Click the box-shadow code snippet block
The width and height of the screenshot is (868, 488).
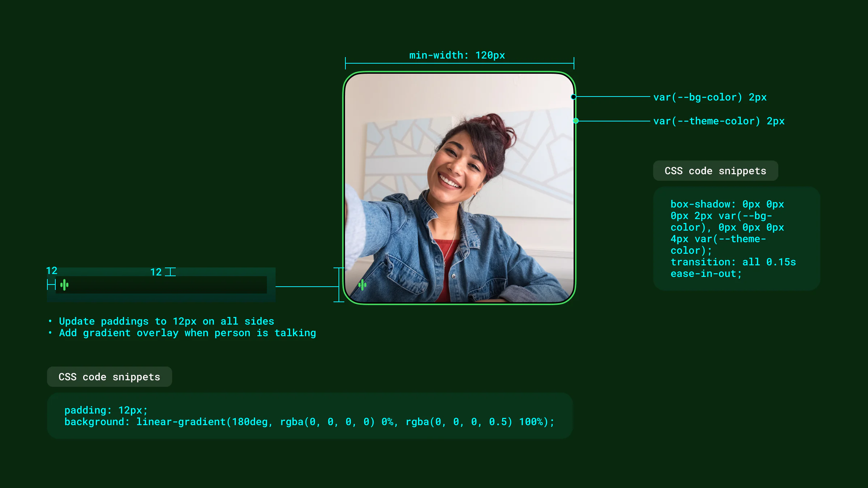click(x=736, y=239)
